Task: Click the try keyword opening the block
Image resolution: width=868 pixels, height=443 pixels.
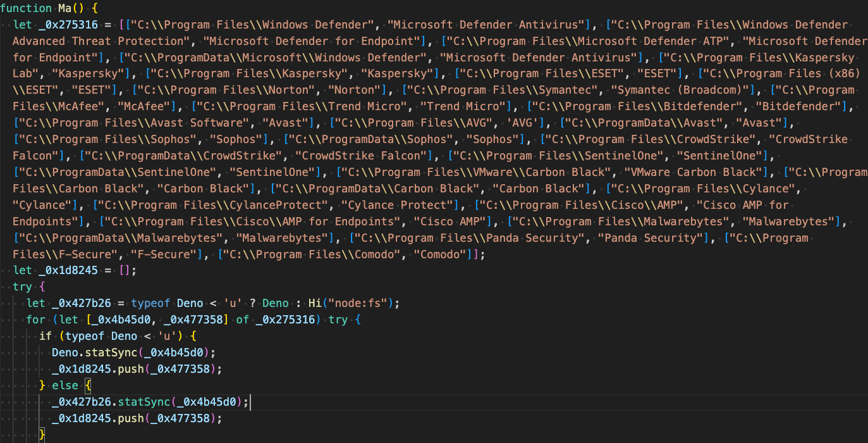Action: tap(23, 288)
